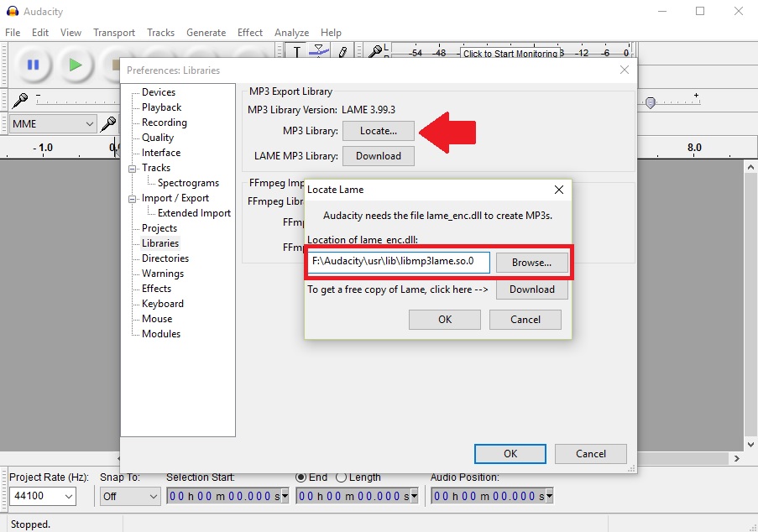Click the Start Monitoring recording meter
The height and width of the screenshot is (532, 758).
510,53
